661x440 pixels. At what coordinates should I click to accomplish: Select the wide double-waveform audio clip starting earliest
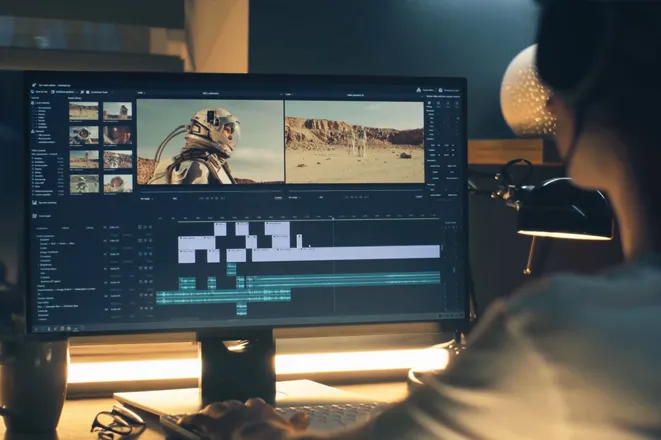tap(223, 296)
